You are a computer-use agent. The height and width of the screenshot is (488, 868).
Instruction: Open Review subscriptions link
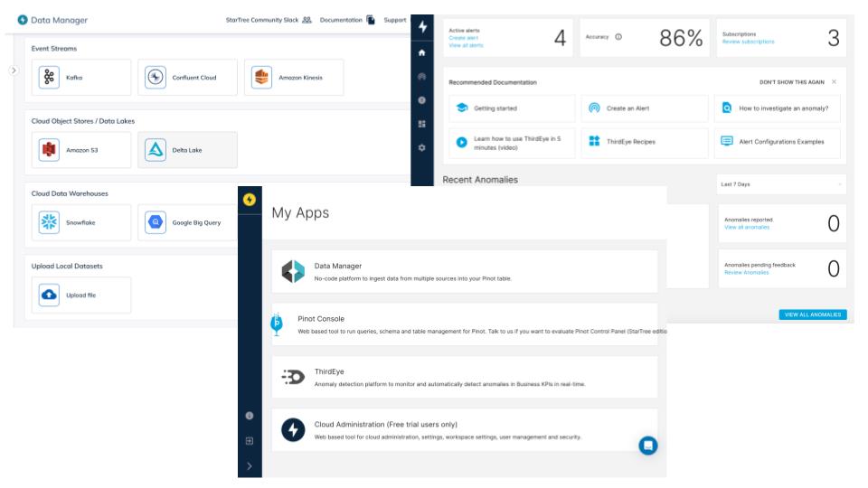[x=748, y=42]
